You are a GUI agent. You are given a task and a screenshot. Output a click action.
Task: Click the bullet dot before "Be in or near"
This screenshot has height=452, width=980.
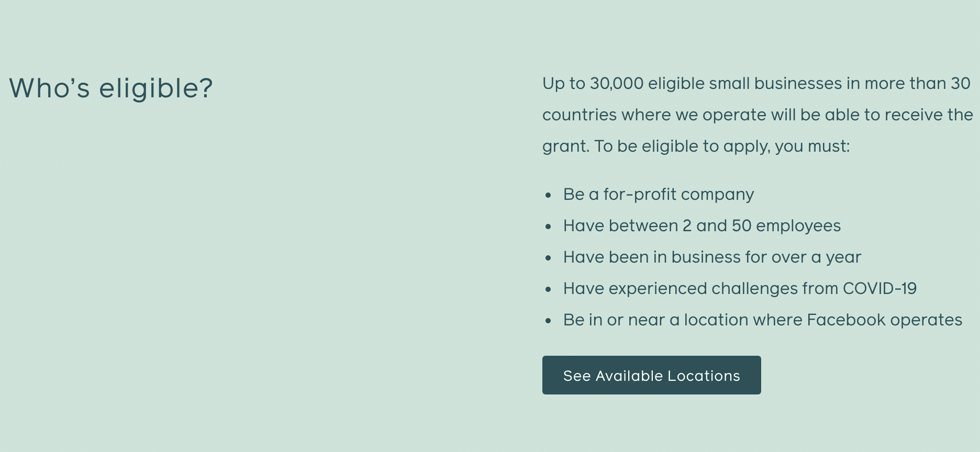pyautogui.click(x=548, y=321)
